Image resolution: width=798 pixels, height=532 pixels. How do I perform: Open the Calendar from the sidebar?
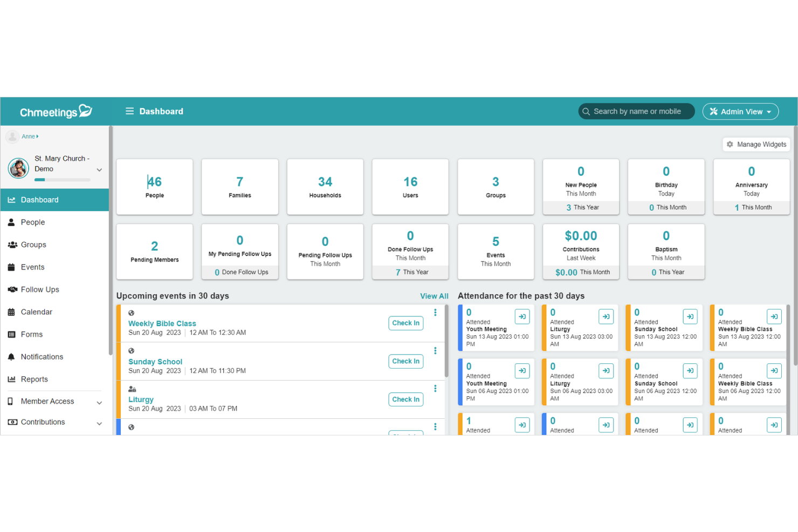[36, 312]
